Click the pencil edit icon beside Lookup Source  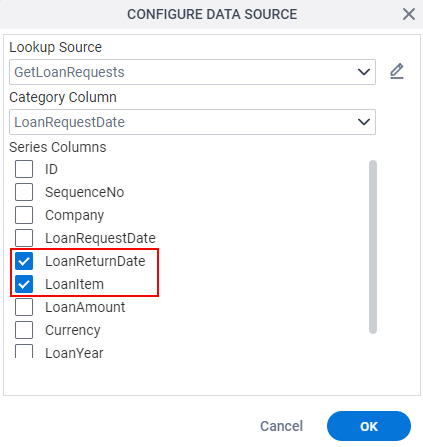point(397,71)
